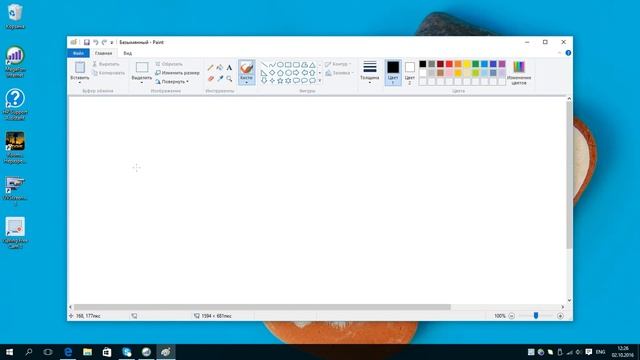Choose the right arrow shape

pyautogui.click(x=296, y=73)
